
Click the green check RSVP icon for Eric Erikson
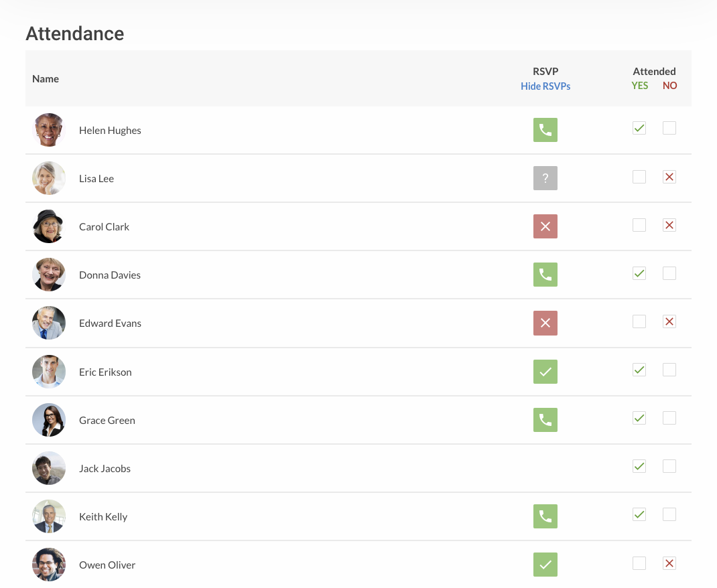tap(545, 372)
